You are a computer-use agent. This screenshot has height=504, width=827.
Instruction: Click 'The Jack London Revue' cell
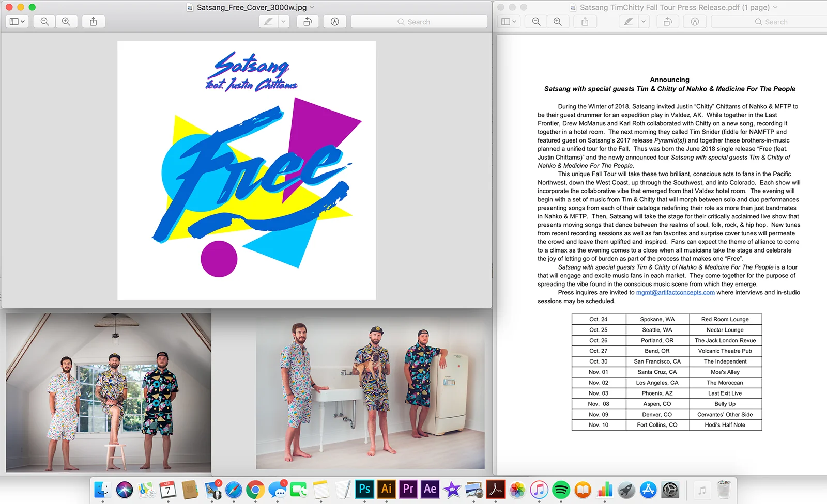click(x=725, y=340)
